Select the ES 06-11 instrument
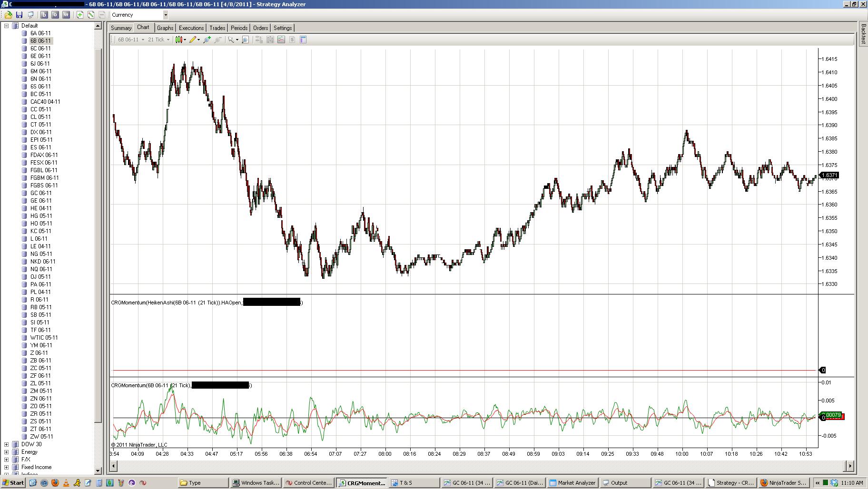 [x=40, y=147]
